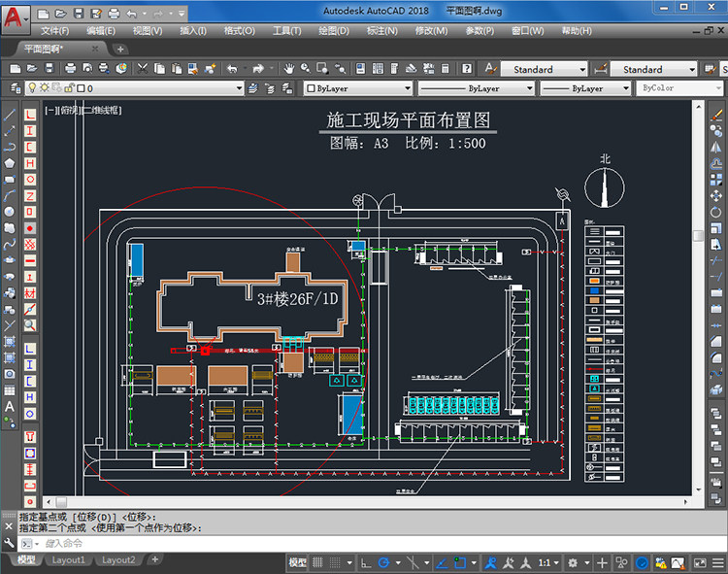Toggle polar tracking in status bar
The width and height of the screenshot is (728, 574).
tap(384, 562)
